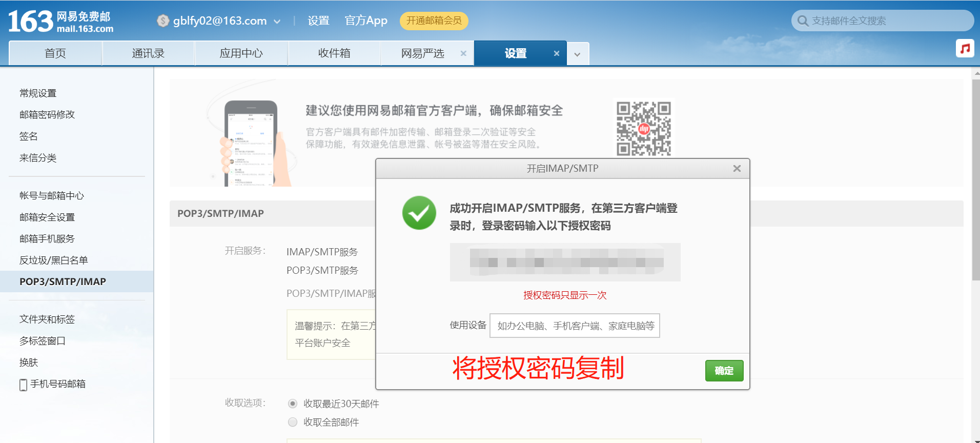Click the green 确定 button

coord(724,371)
